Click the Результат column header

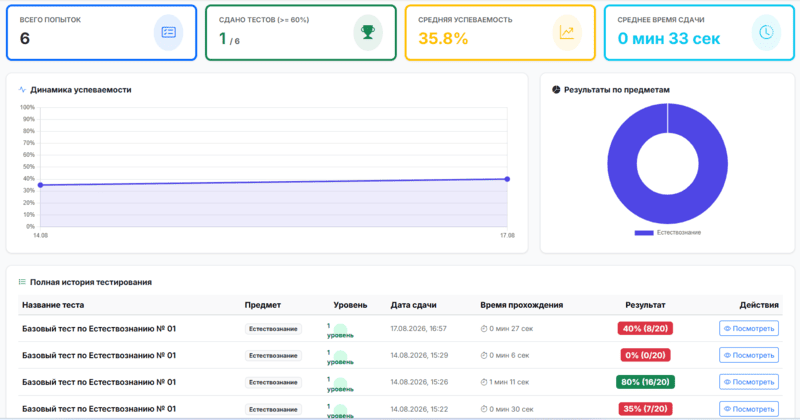pyautogui.click(x=645, y=305)
